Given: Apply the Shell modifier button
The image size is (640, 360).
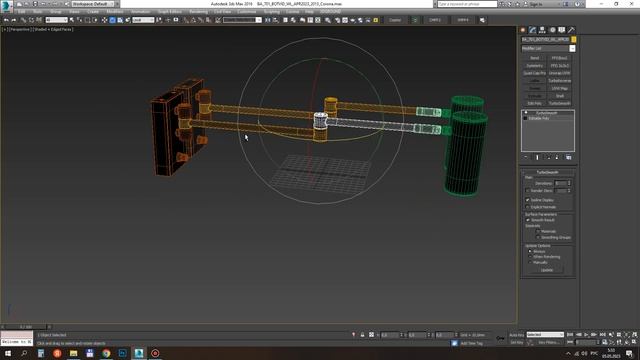Looking at the screenshot, I should pyautogui.click(x=560, y=96).
